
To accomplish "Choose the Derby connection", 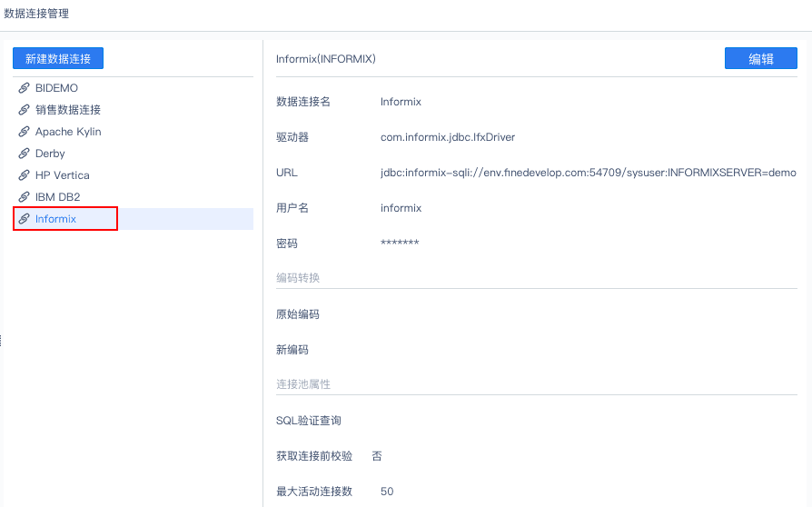I will pyautogui.click(x=50, y=154).
